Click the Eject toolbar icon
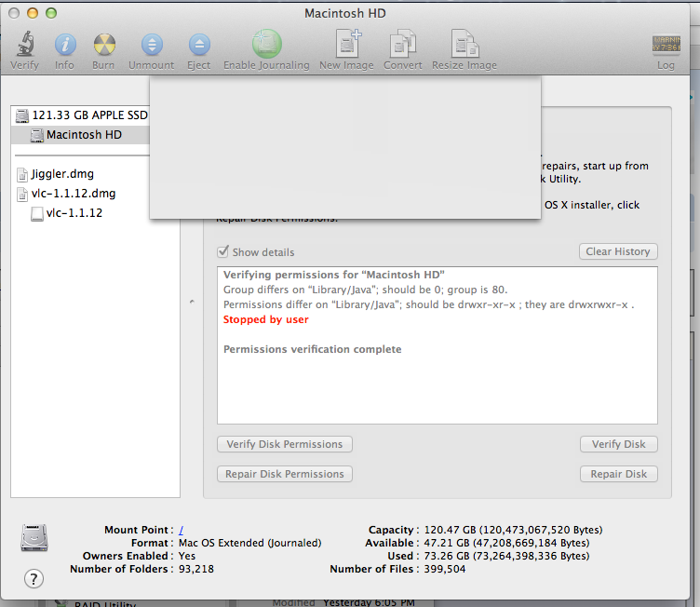This screenshot has width=700, height=607. click(x=199, y=45)
